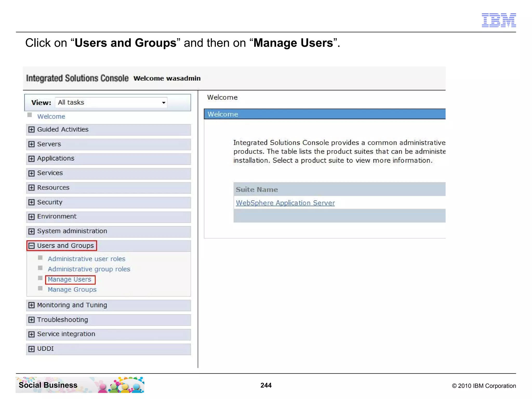
Task: Click the blue Welcome portlet title bar
Action: click(x=325, y=114)
